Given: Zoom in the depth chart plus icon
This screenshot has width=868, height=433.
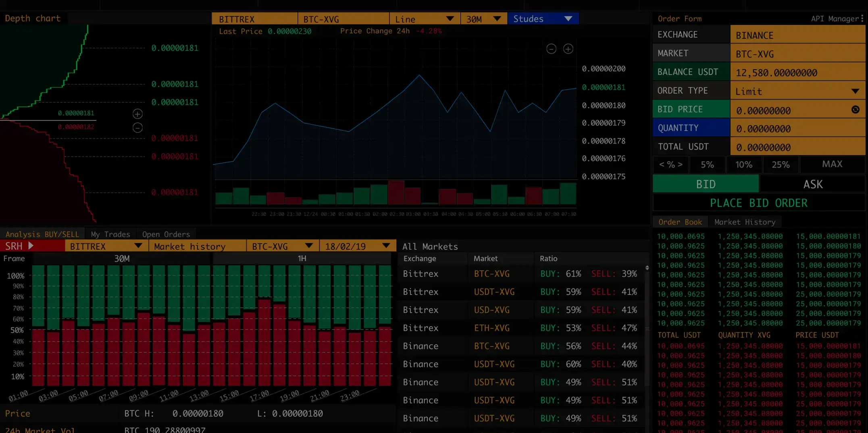Looking at the screenshot, I should [137, 114].
